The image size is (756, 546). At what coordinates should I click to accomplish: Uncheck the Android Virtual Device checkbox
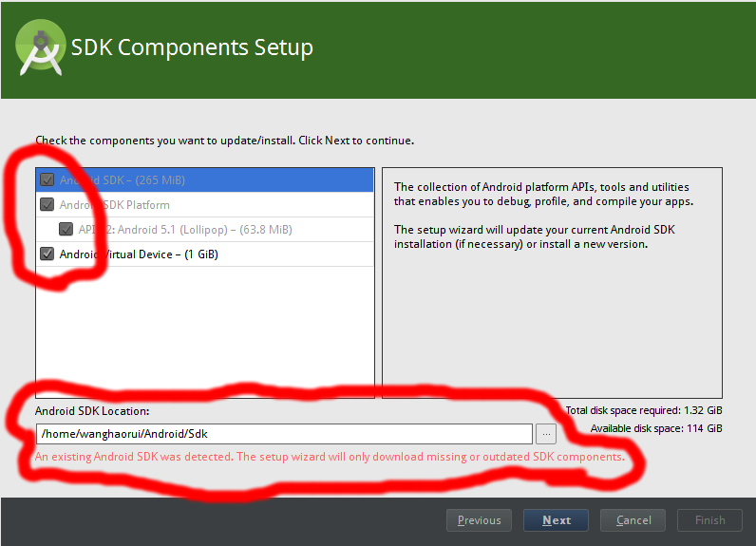point(47,254)
